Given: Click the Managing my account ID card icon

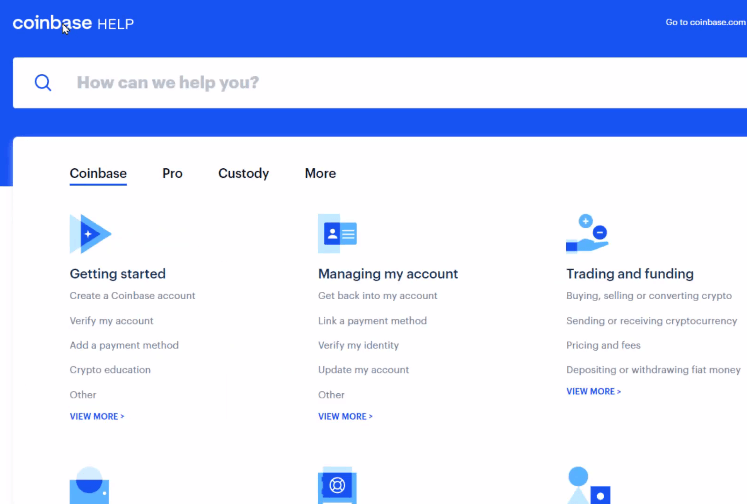Looking at the screenshot, I should point(337,233).
